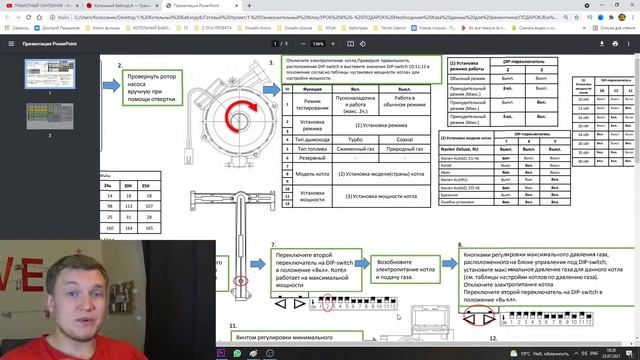Open the PDF viewer more actions menu

[629, 44]
